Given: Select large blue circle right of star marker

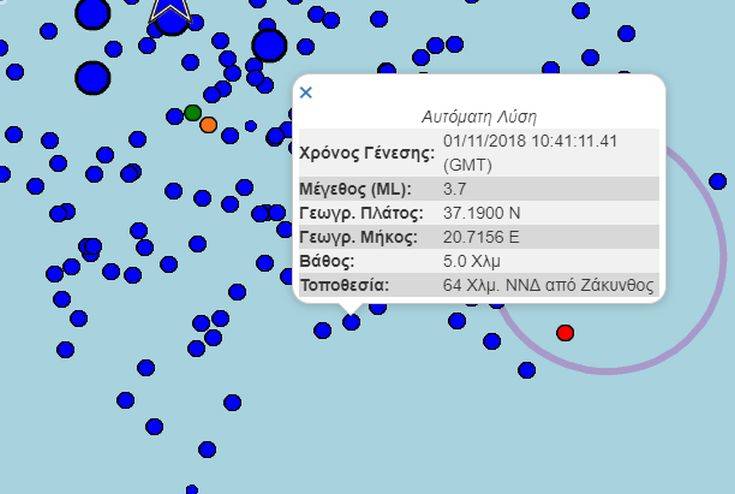Looking at the screenshot, I should point(268,45).
